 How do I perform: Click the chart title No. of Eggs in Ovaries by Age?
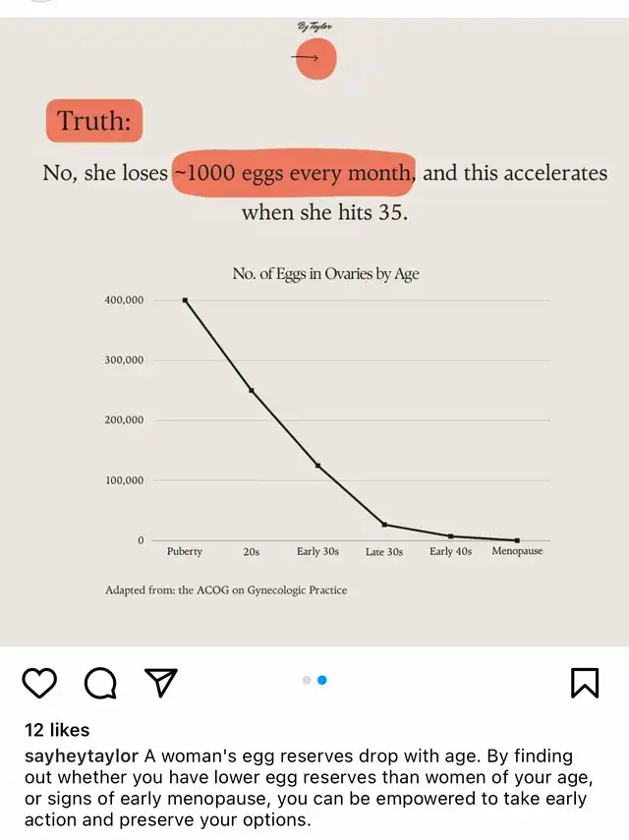(x=325, y=273)
